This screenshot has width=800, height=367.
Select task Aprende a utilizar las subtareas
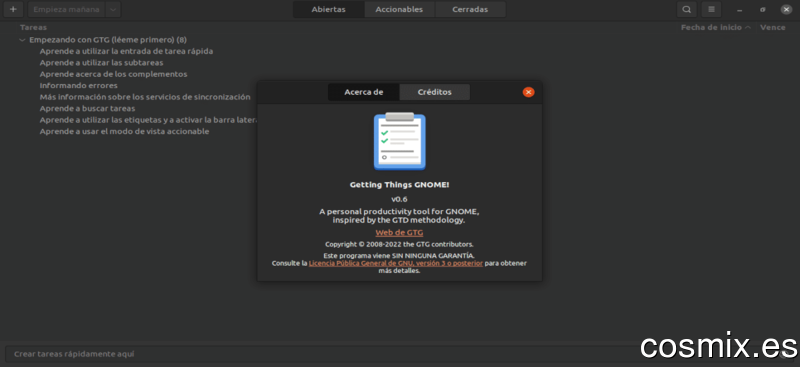(102, 63)
